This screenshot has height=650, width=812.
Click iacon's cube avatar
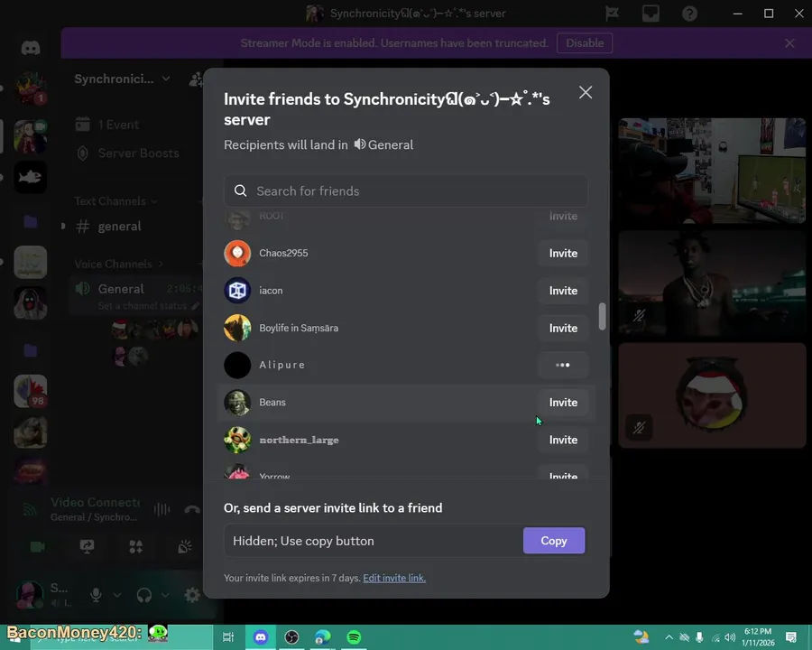tap(237, 291)
